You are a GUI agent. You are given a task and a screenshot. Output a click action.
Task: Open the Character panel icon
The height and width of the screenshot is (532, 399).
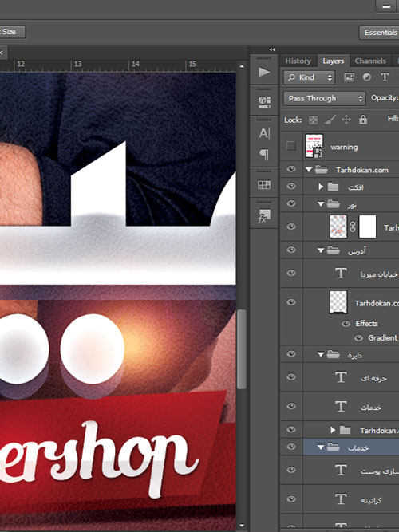pyautogui.click(x=264, y=133)
